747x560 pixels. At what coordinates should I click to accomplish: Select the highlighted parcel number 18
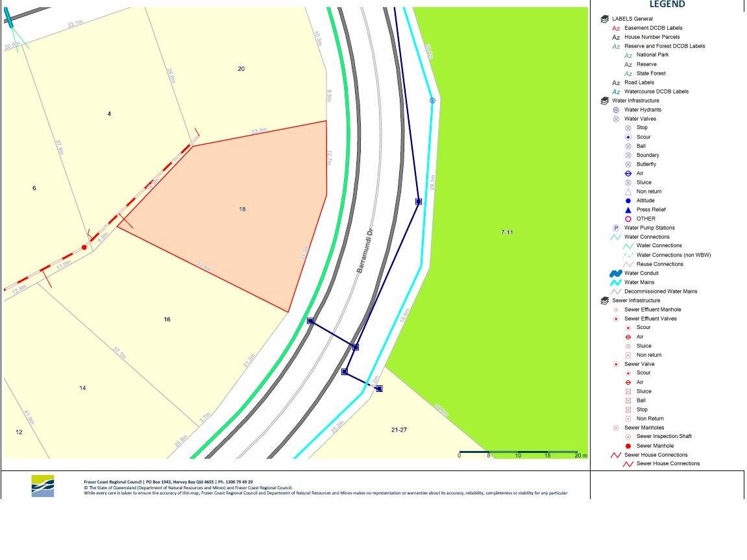[x=242, y=209]
